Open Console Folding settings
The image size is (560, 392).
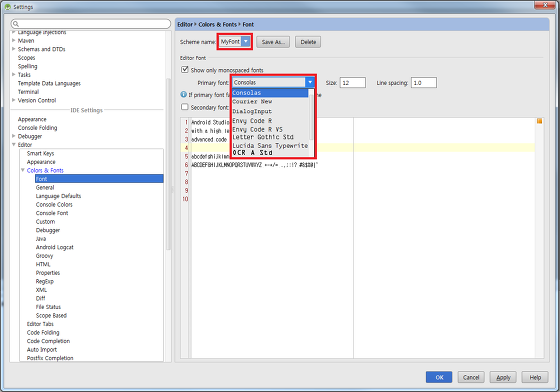coord(38,127)
